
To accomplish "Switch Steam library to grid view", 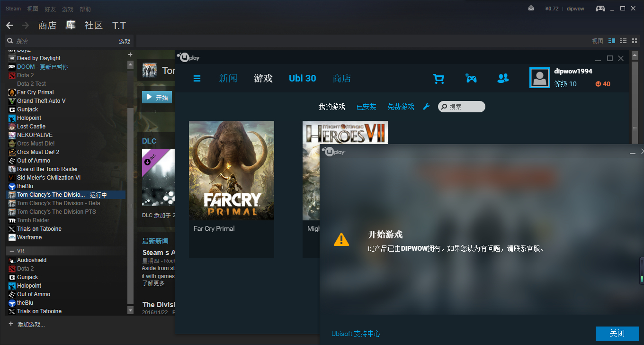I will point(635,41).
